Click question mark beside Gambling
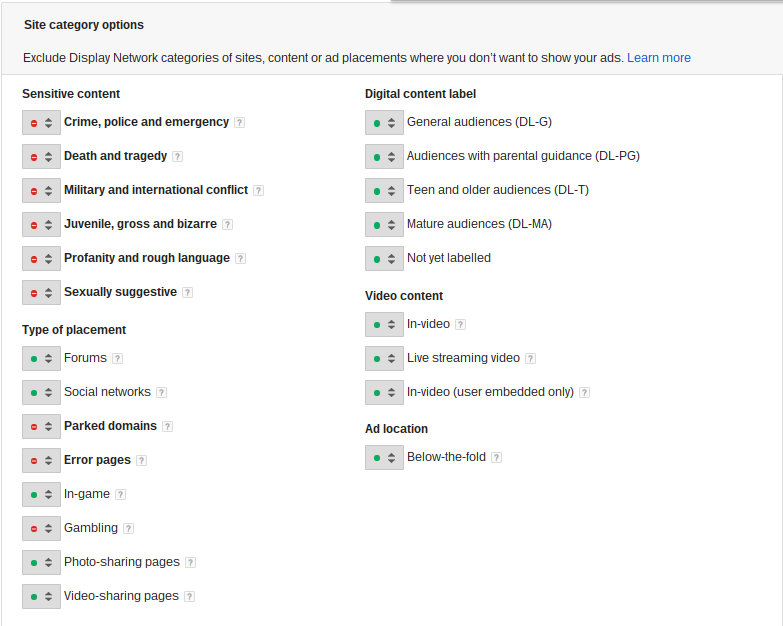 (128, 528)
